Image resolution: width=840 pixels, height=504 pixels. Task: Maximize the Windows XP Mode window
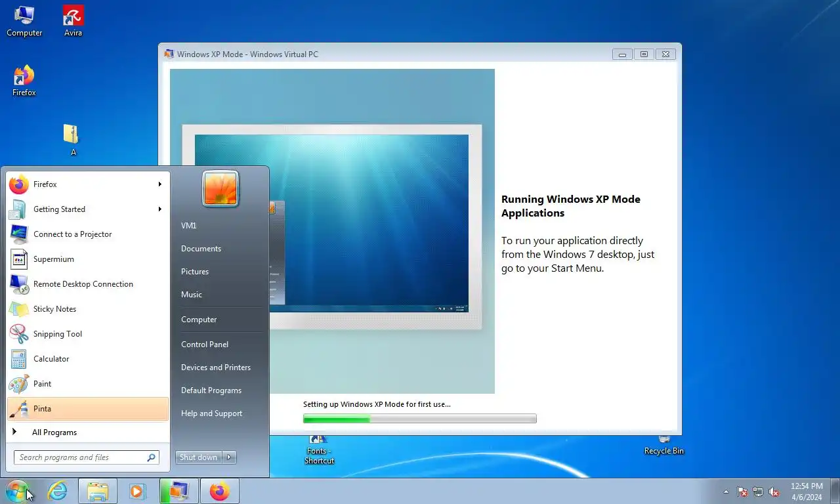pos(644,54)
